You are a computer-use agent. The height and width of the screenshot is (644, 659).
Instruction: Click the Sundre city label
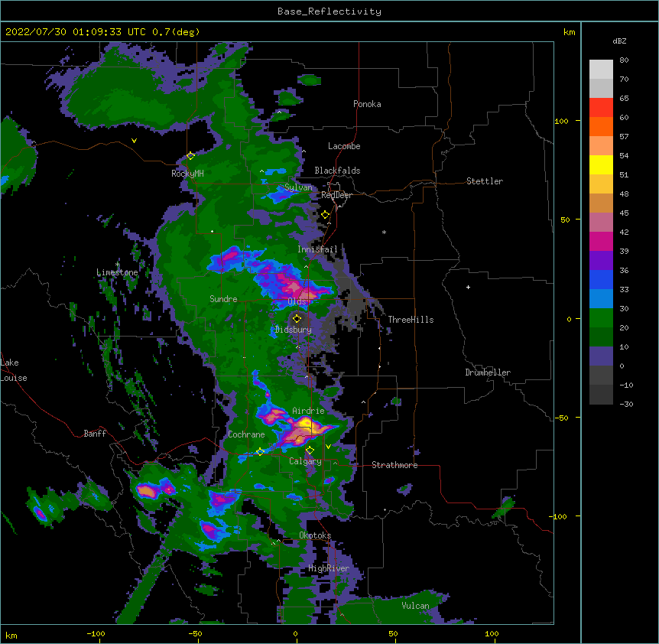pyautogui.click(x=223, y=299)
